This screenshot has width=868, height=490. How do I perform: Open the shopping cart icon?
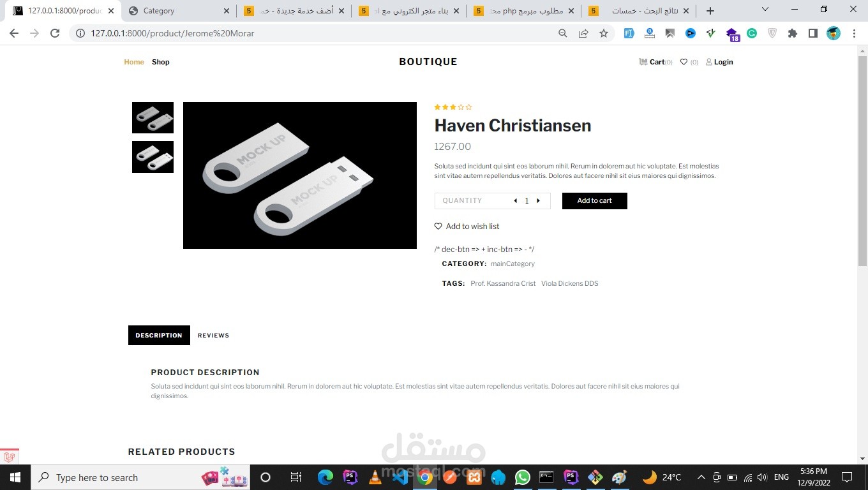pos(643,62)
